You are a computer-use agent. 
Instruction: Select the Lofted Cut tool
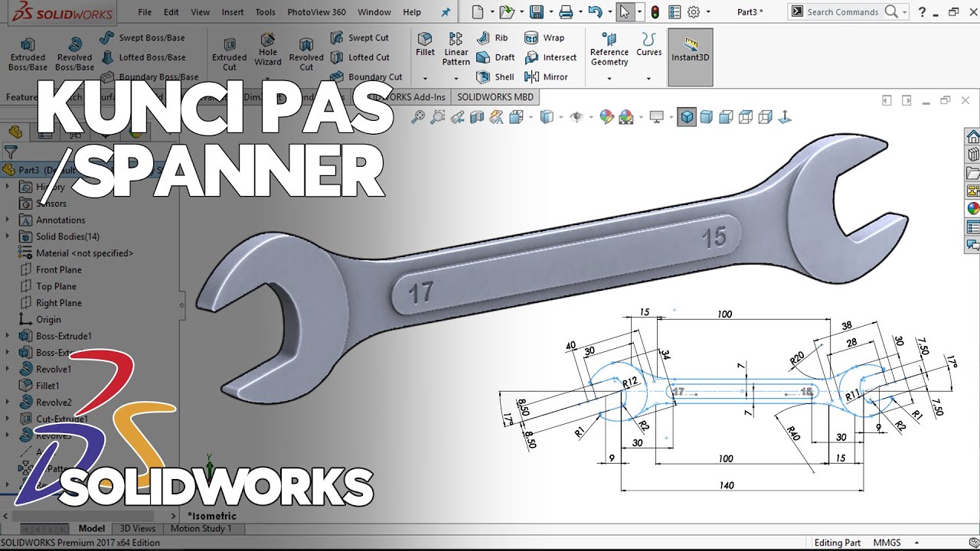click(359, 57)
